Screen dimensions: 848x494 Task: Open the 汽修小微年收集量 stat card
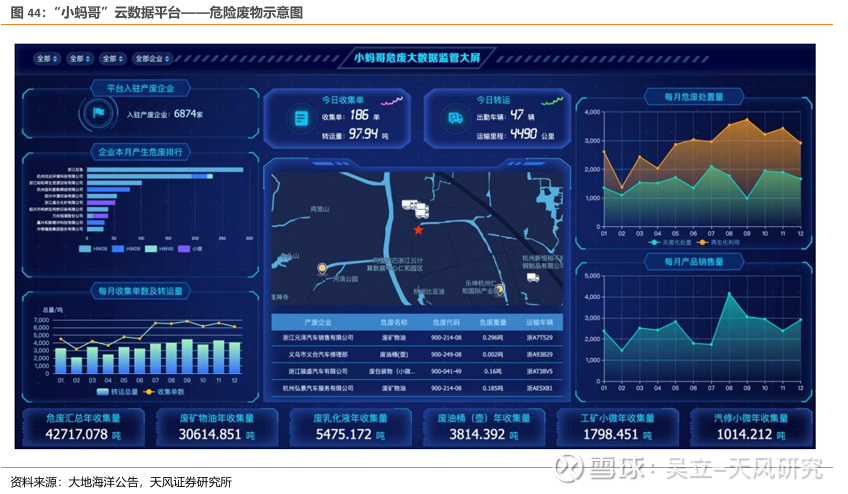click(x=751, y=427)
